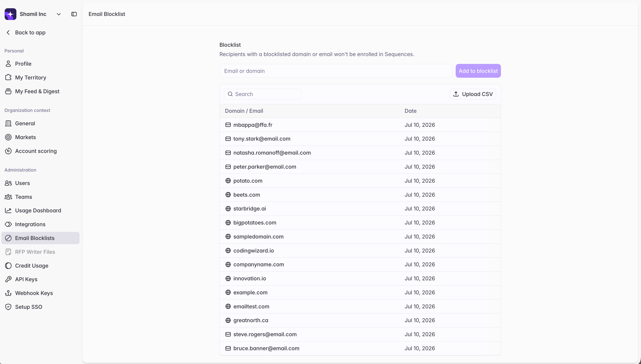Image resolution: width=641 pixels, height=364 pixels.
Task: Click the Markets target icon
Action: [x=8, y=137]
